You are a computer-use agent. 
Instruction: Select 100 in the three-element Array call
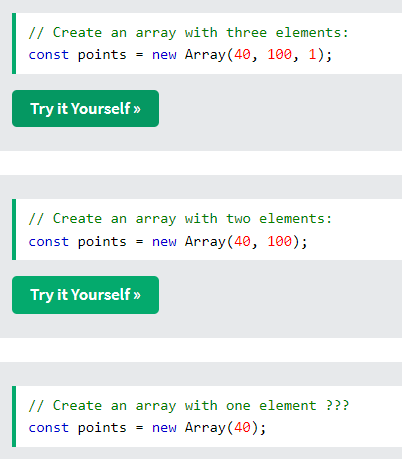[279, 54]
